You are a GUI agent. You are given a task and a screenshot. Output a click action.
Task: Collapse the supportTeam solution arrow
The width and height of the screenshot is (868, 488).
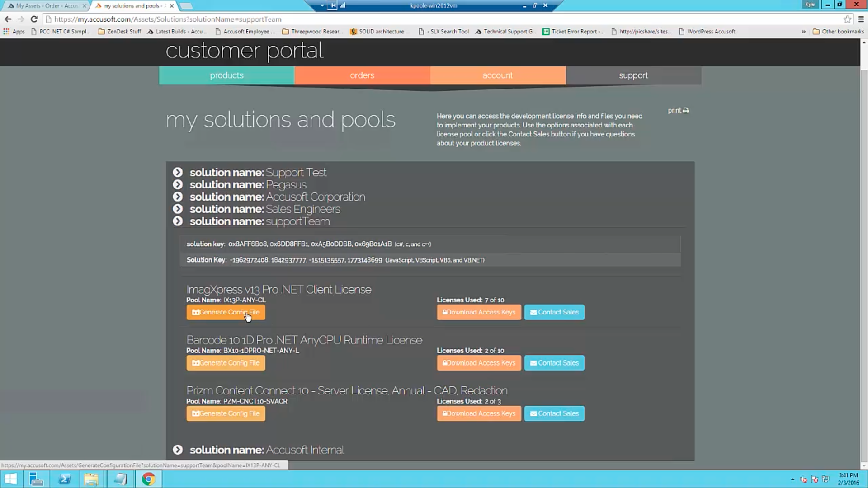point(178,221)
